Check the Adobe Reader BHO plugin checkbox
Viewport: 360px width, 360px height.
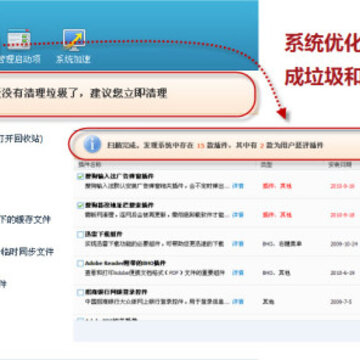tap(80, 263)
